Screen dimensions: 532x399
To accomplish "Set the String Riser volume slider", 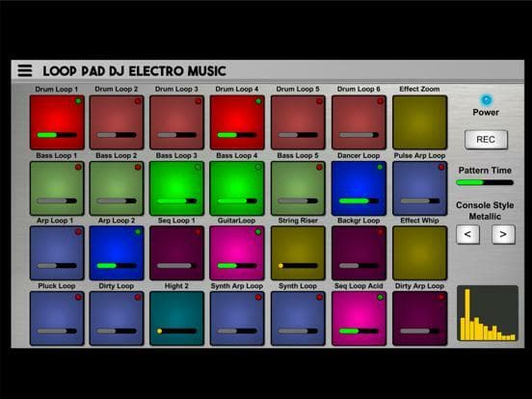I will (x=298, y=266).
